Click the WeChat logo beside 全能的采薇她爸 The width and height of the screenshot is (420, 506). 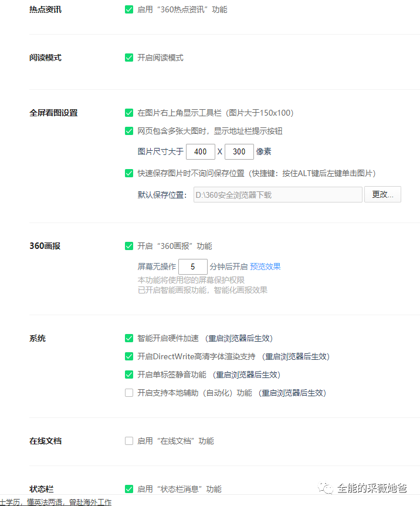coord(324,488)
